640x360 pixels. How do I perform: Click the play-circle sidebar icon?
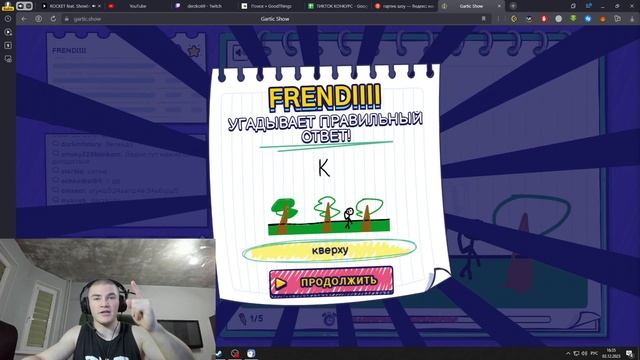point(8,32)
